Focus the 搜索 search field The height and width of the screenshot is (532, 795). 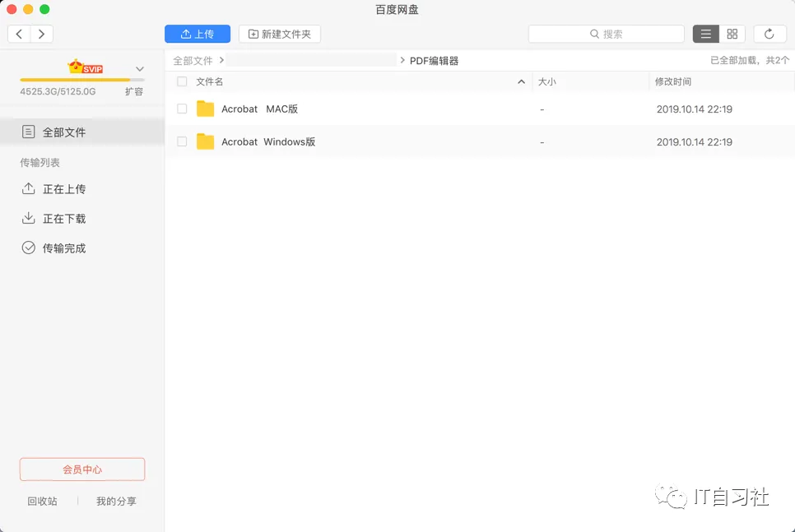tap(606, 34)
